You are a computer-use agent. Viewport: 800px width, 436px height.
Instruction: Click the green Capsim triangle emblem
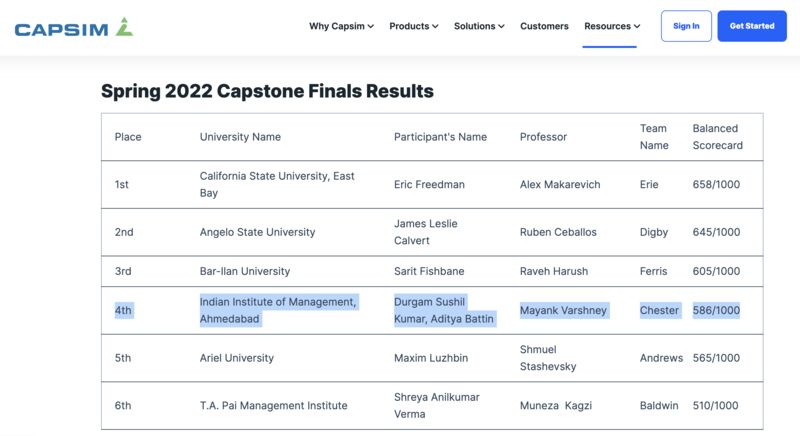pos(124,27)
